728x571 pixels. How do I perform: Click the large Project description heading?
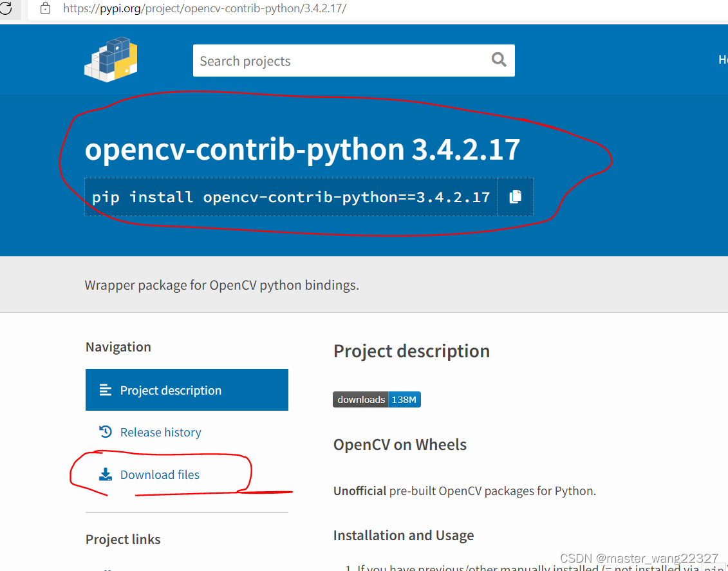pos(411,351)
